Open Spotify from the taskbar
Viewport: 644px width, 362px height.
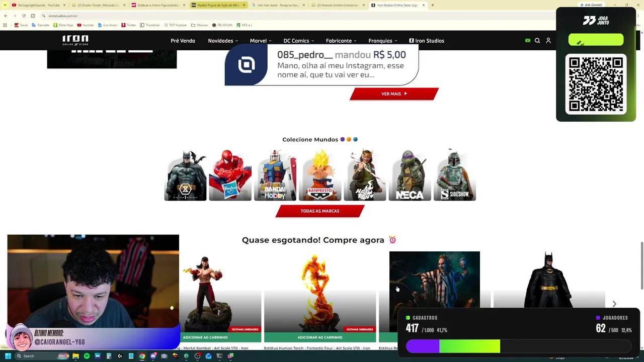coord(87,356)
